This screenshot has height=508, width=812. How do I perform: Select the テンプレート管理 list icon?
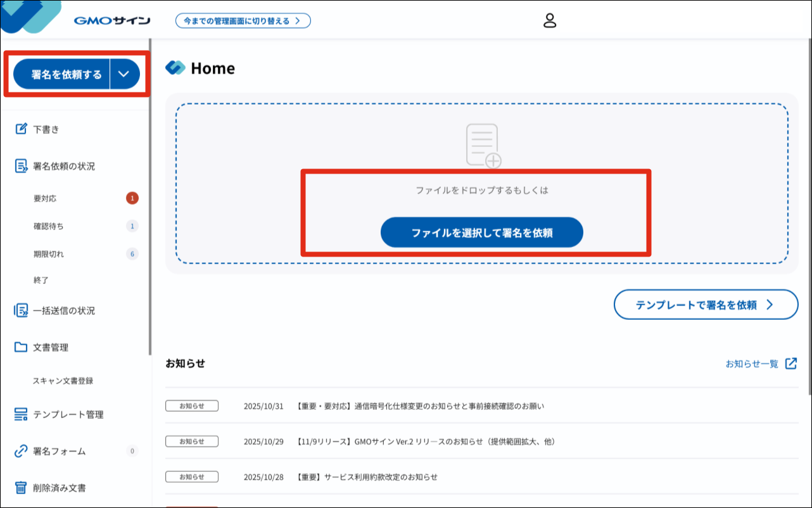pos(20,414)
